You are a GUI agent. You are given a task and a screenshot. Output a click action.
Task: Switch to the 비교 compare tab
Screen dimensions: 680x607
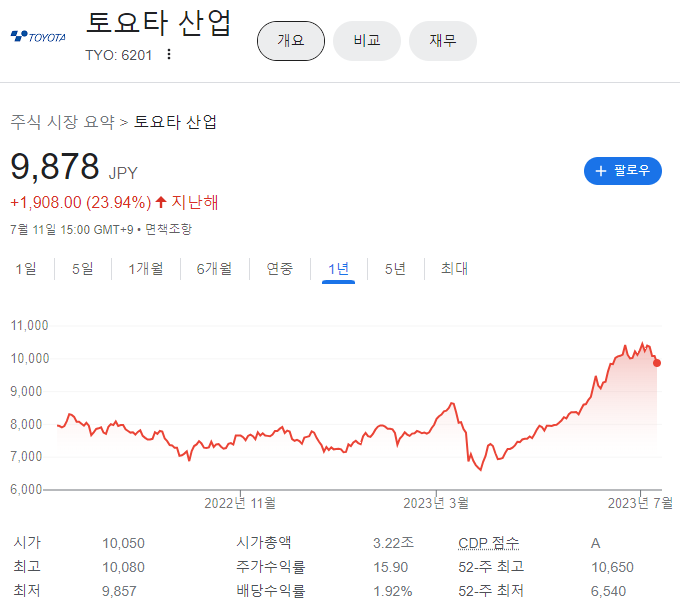[x=367, y=41]
